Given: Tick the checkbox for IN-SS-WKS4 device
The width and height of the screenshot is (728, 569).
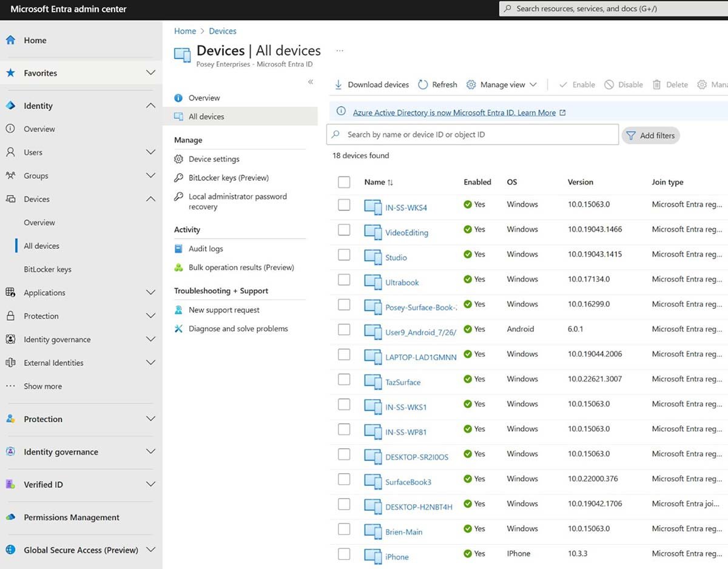Looking at the screenshot, I should [x=344, y=205].
